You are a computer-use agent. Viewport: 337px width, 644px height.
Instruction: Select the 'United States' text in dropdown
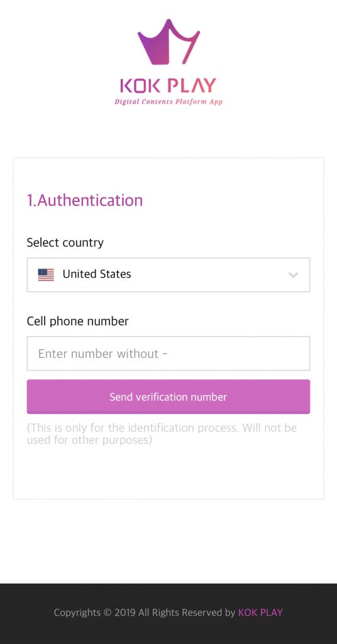tap(97, 274)
